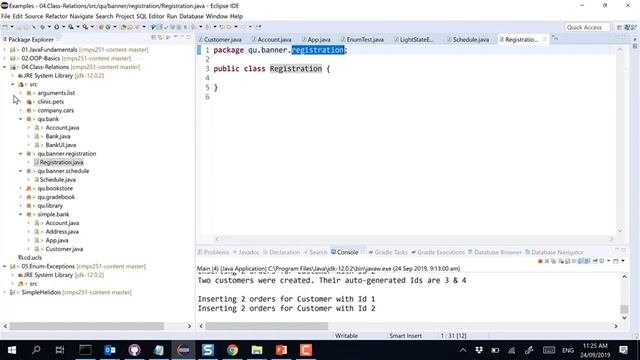Select Address.java in simple.bank

62,231
